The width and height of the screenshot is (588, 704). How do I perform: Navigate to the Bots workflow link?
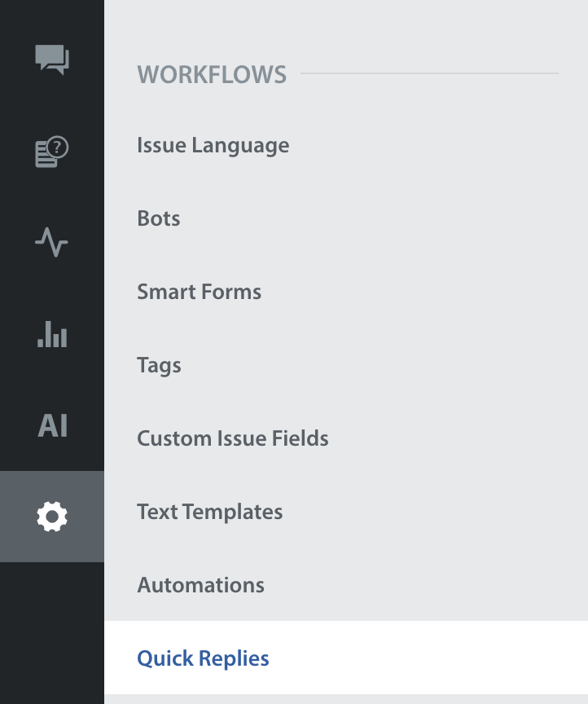159,219
